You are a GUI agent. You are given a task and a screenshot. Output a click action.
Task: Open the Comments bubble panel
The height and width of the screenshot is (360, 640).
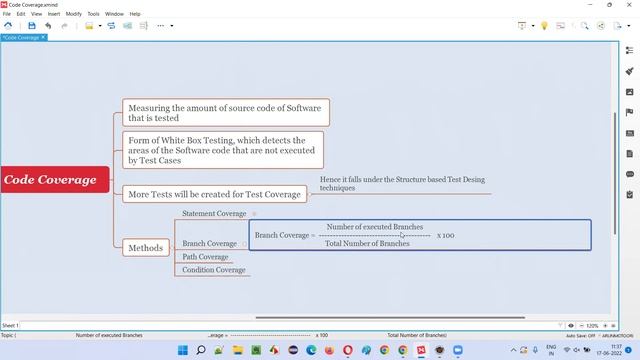coord(629,174)
